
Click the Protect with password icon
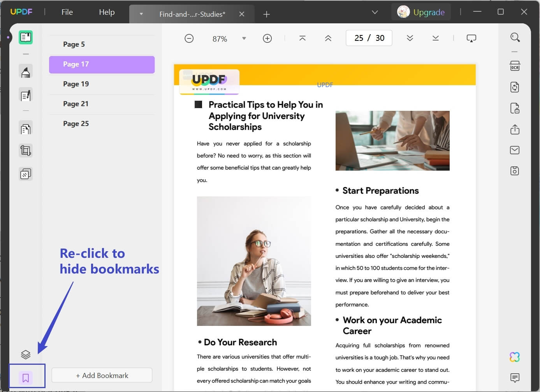tap(515, 108)
